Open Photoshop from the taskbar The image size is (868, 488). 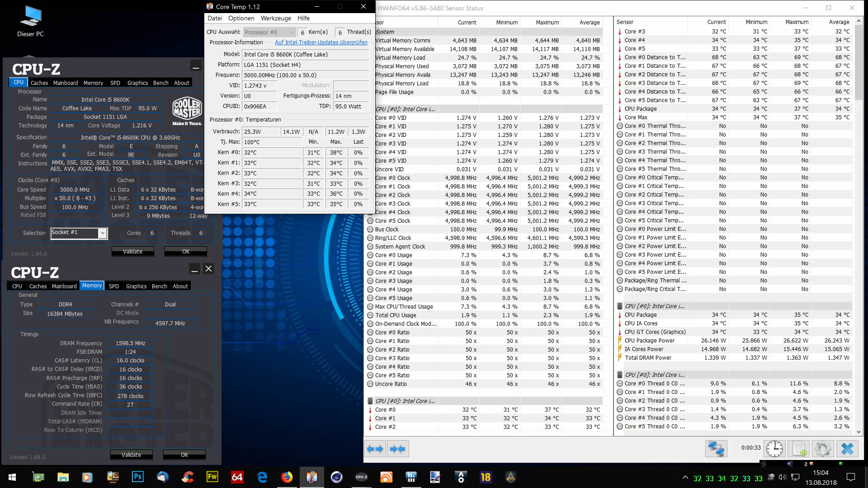pos(137,477)
